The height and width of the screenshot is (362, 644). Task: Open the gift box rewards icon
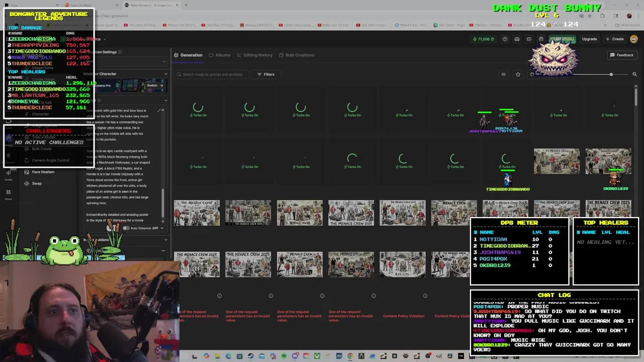(541, 39)
